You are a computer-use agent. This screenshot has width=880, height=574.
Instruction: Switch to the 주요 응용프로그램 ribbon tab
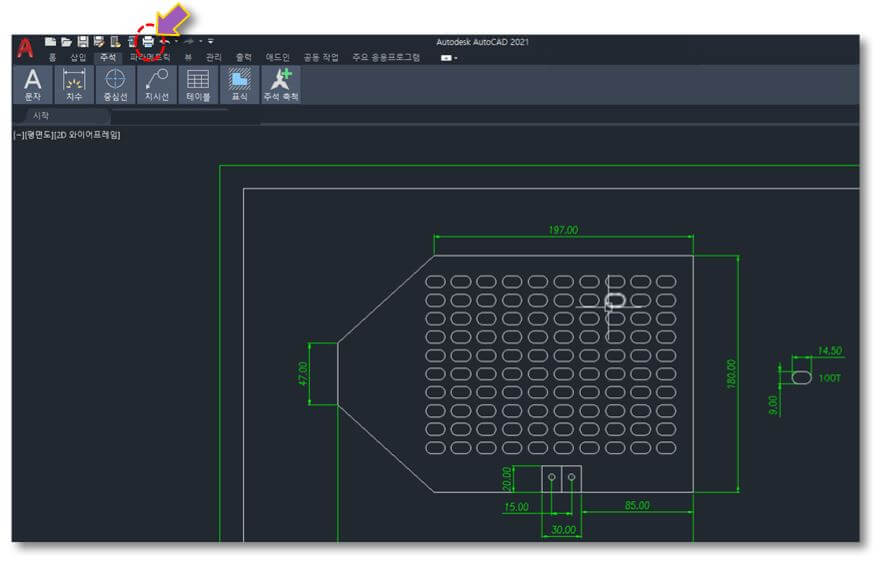pyautogui.click(x=386, y=58)
